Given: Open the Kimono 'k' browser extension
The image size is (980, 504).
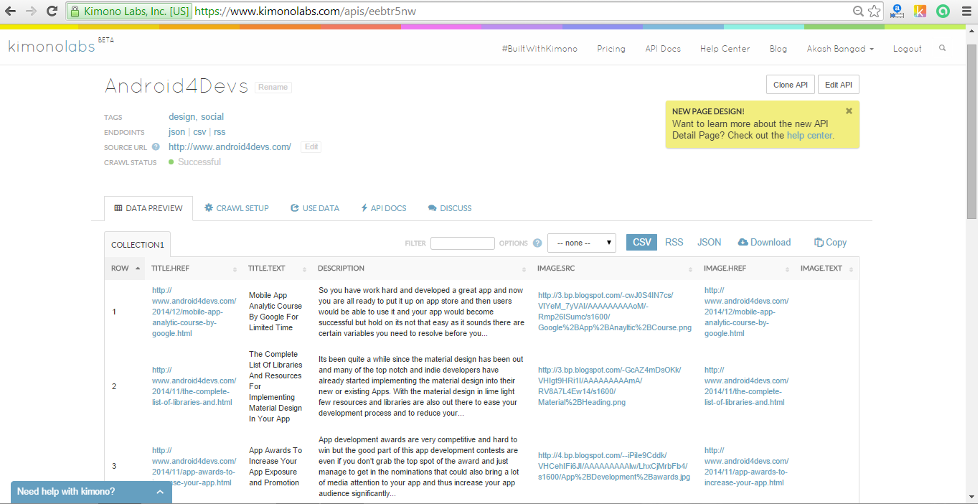Looking at the screenshot, I should point(920,11).
